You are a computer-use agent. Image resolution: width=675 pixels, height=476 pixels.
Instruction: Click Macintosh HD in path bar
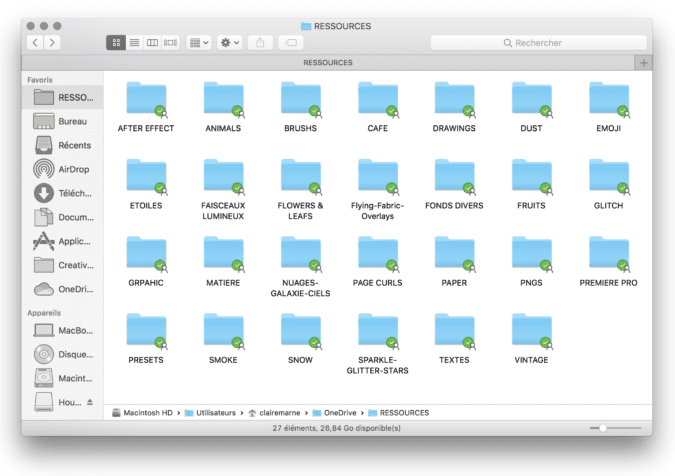[x=142, y=413]
